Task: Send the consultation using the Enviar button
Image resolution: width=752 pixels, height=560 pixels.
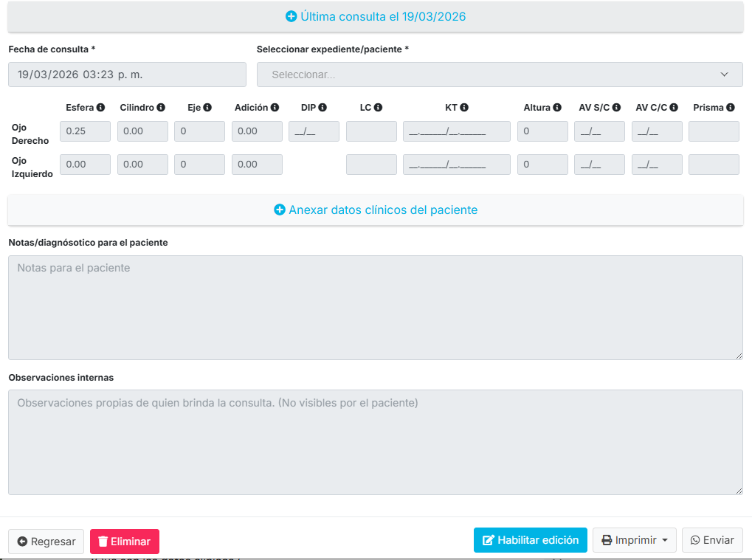Action: point(711,540)
